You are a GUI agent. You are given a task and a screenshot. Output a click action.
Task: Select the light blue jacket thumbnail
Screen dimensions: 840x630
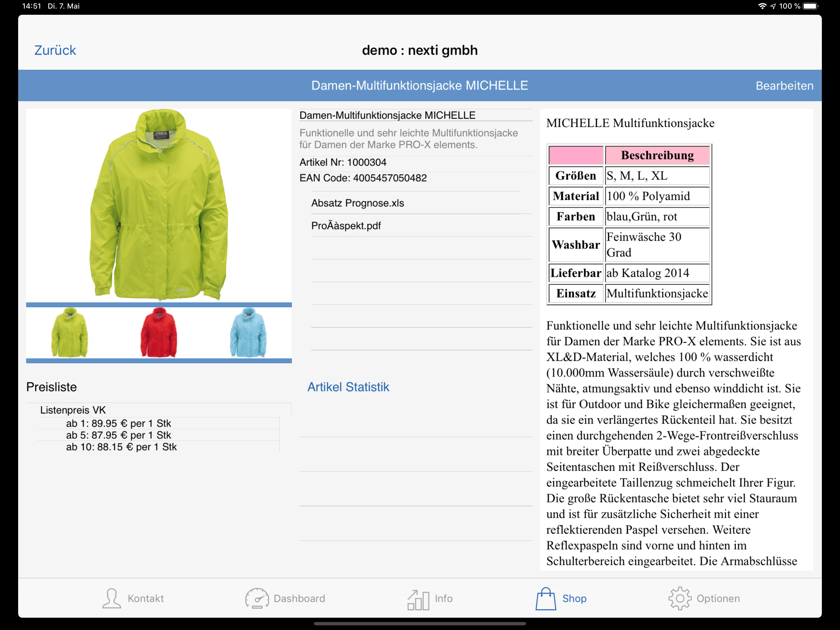tap(248, 333)
